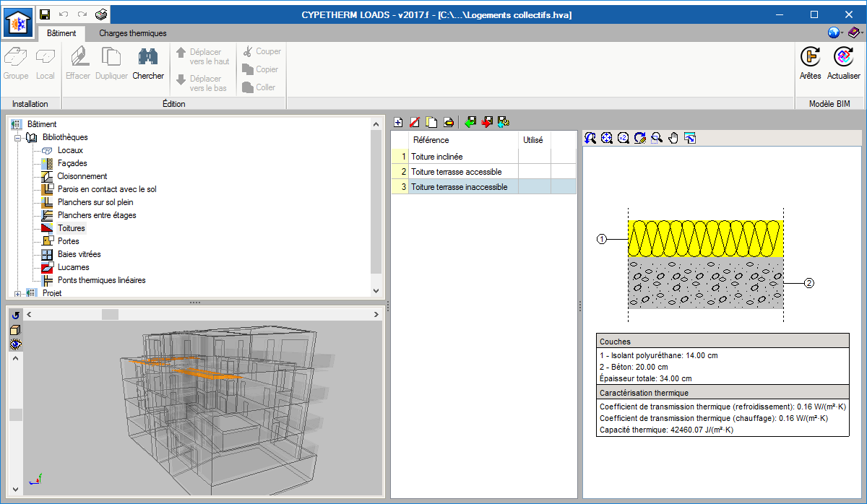867x504 pixels.
Task: Open the dropdown arrow beside the help book
Action: [x=861, y=33]
